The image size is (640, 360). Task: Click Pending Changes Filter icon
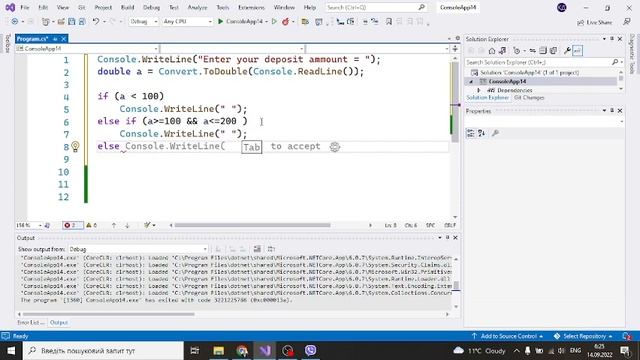point(517,51)
